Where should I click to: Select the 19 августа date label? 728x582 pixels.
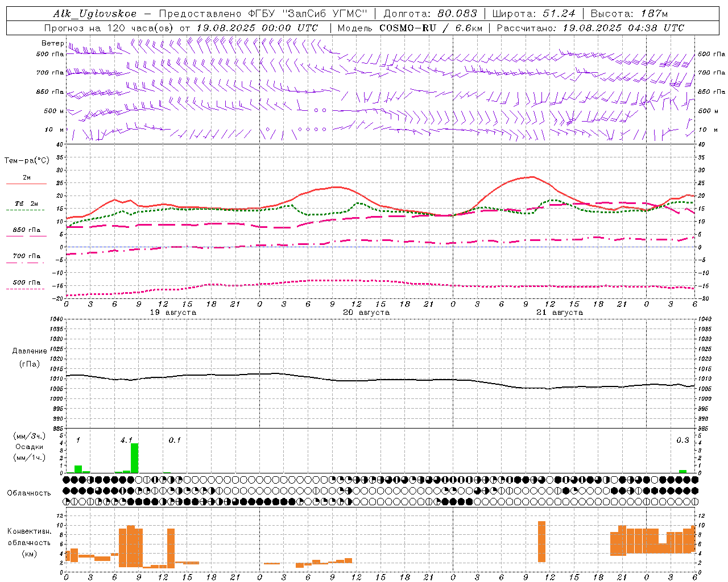(x=173, y=312)
